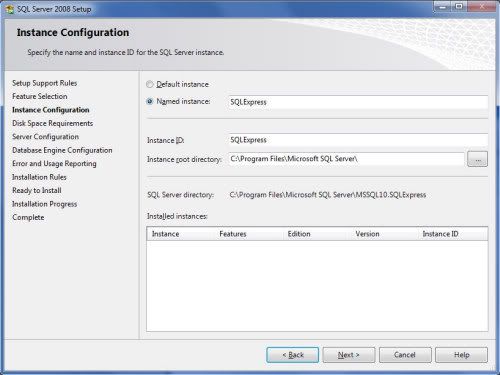Select the Setup Support Rules step

[45, 83]
